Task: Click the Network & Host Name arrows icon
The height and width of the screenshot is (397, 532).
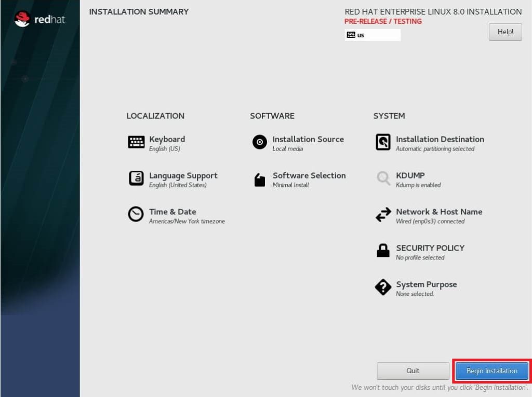Action: tap(383, 215)
